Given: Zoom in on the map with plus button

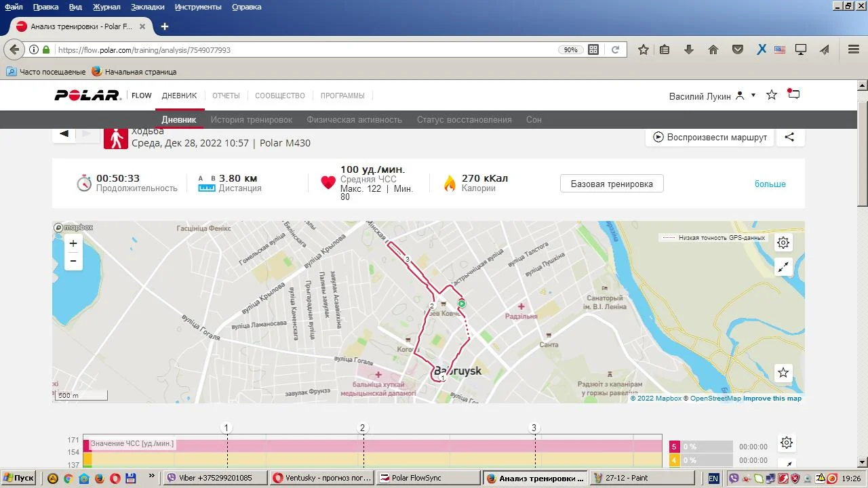Looking at the screenshot, I should click(73, 243).
